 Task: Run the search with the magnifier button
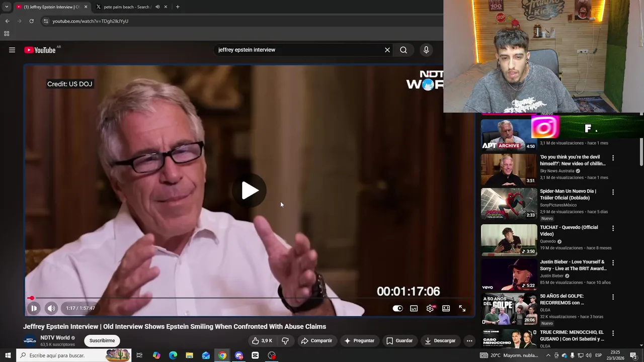404,50
